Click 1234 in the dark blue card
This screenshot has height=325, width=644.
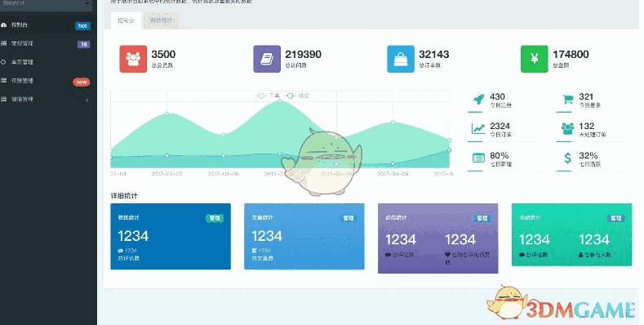click(x=133, y=236)
